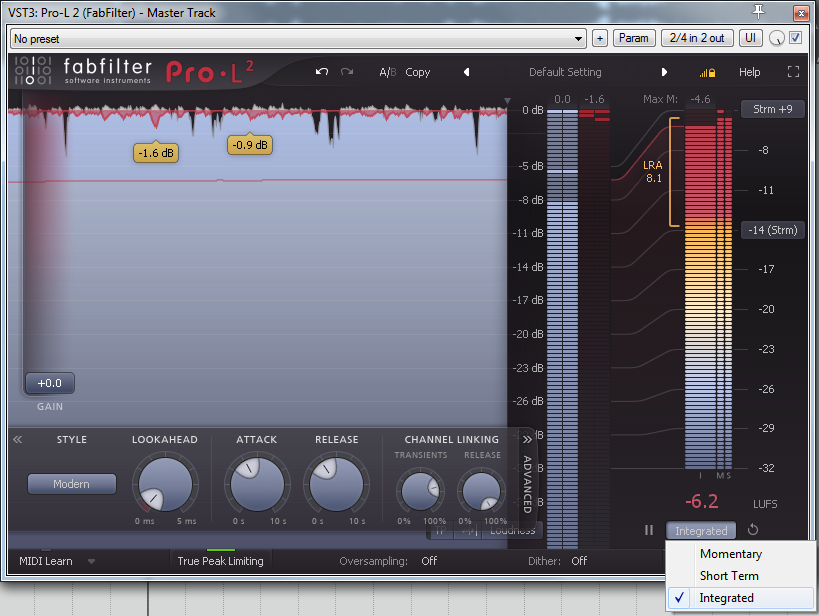Screen dimensions: 819x616
Task: Click the -1.6 gain reduction value above meter
Action: coord(594,99)
